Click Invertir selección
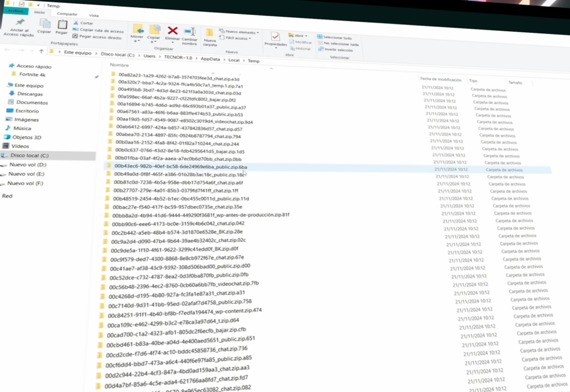 [336, 50]
